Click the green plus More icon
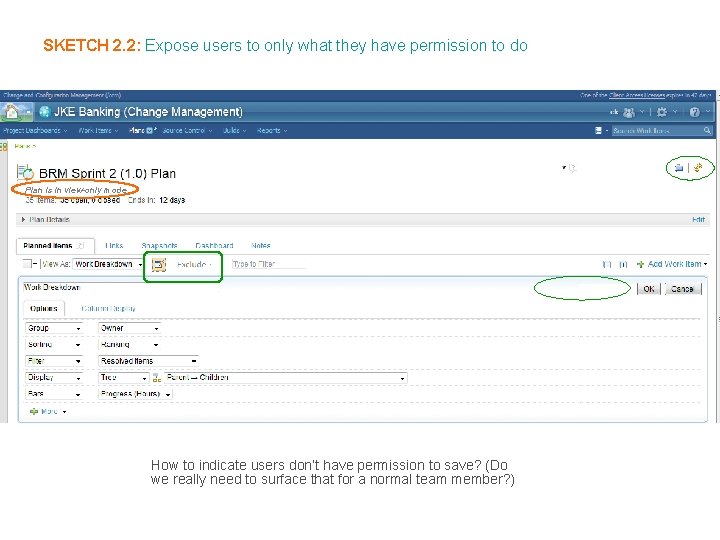This screenshot has height=540, width=720. coord(34,411)
